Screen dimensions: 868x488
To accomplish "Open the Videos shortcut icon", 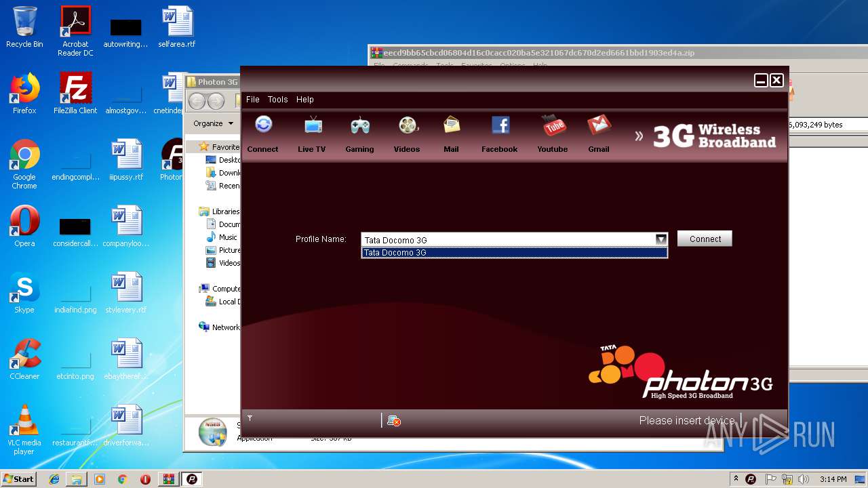I will pos(408,125).
